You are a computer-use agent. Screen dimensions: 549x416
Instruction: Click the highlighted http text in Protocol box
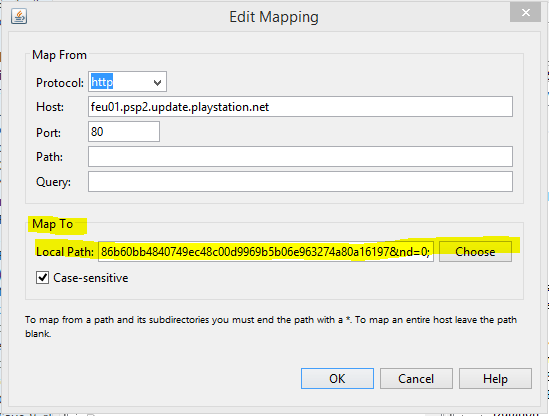coord(102,82)
